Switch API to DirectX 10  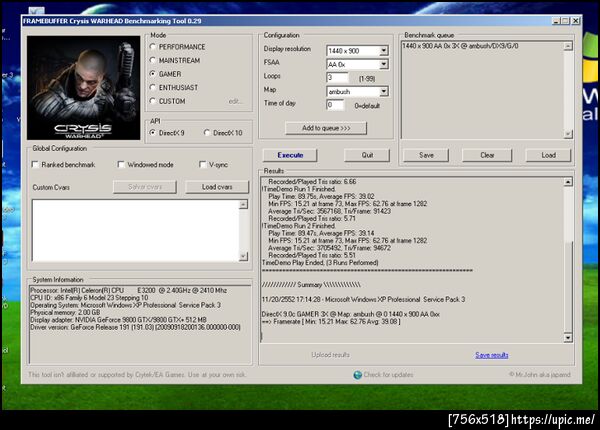pyautogui.click(x=207, y=133)
